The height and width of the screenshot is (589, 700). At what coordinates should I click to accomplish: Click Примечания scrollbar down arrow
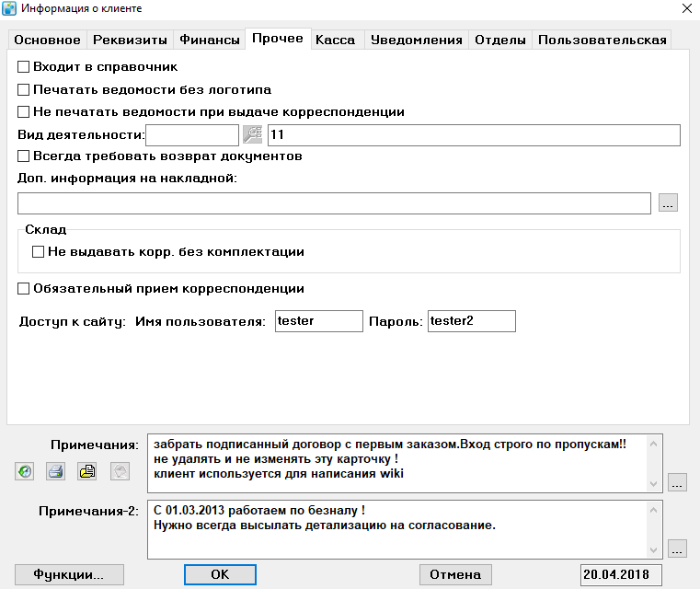[654, 484]
